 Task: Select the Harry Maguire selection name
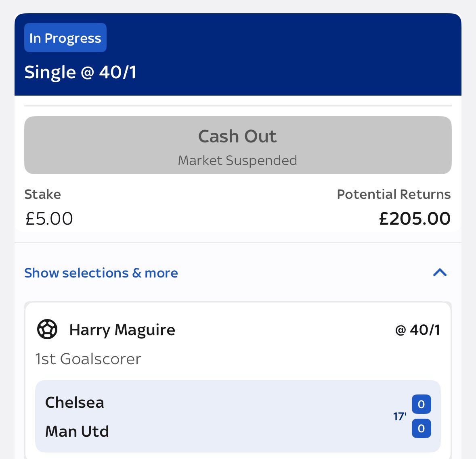pos(122,330)
